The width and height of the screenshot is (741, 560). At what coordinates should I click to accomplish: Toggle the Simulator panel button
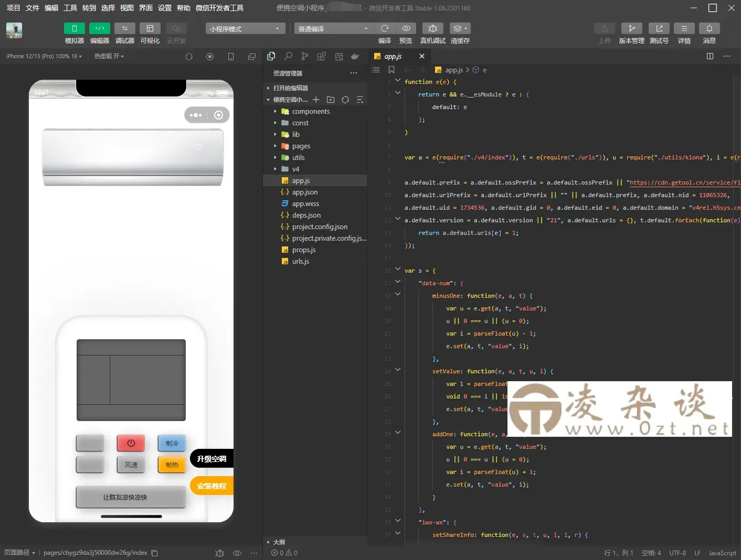[x=74, y=28]
